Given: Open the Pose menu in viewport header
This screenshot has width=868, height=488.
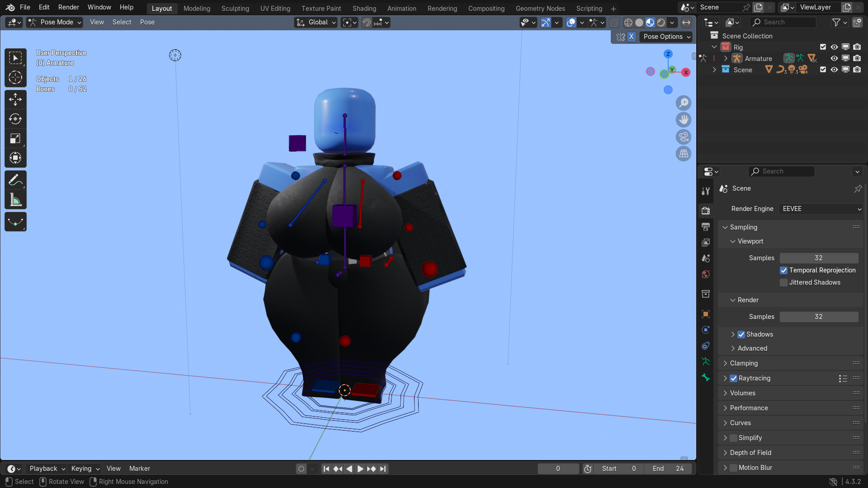Looking at the screenshot, I should pyautogui.click(x=147, y=22).
